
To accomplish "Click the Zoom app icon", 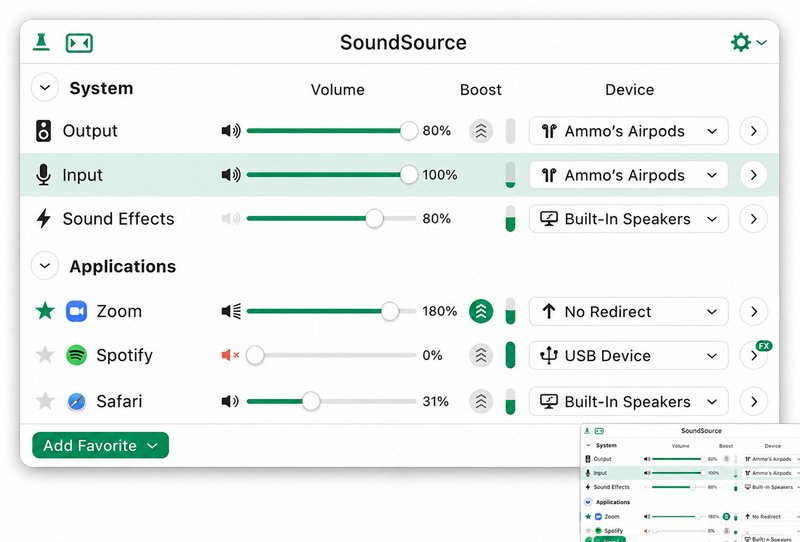I will click(x=77, y=311).
